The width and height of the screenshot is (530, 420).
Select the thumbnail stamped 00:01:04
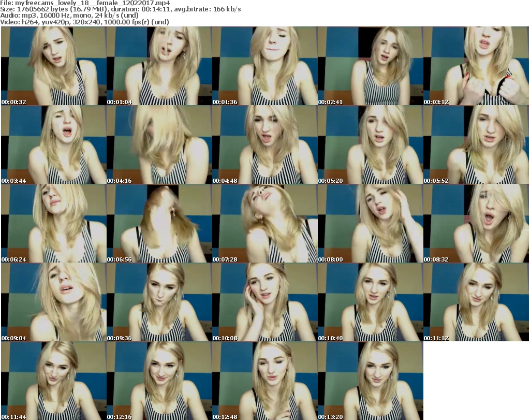coord(159,66)
